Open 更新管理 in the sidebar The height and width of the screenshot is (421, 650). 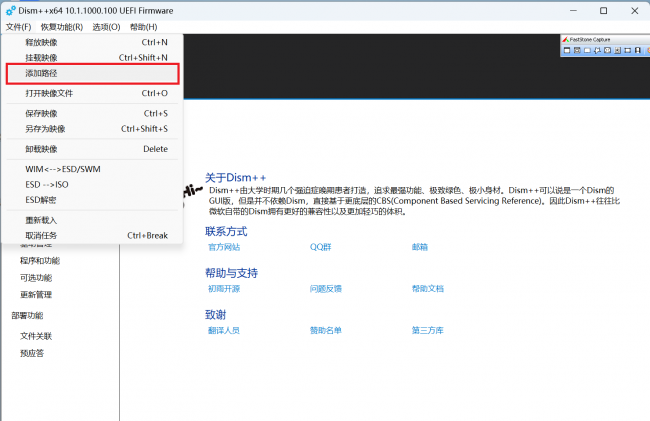click(36, 295)
